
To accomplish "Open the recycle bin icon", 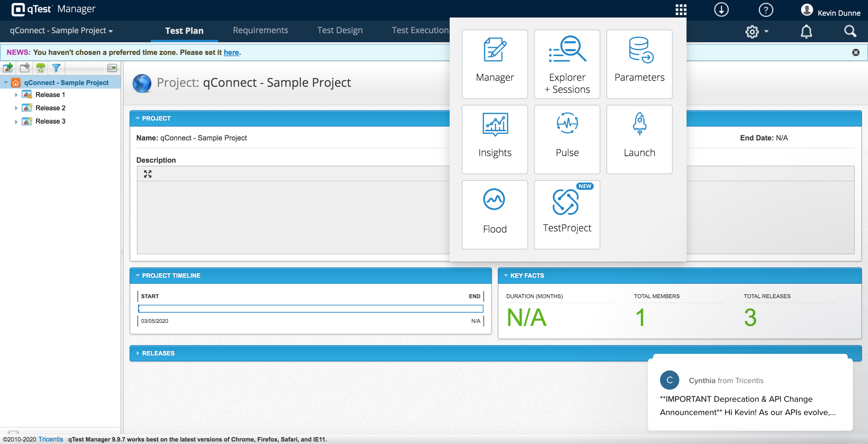I will (41, 68).
